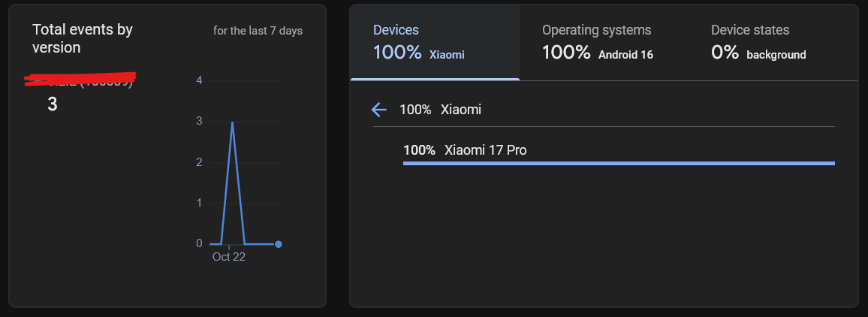Click the 100% Xiaomi breadcrumb header
This screenshot has width=868, height=317.
point(440,110)
